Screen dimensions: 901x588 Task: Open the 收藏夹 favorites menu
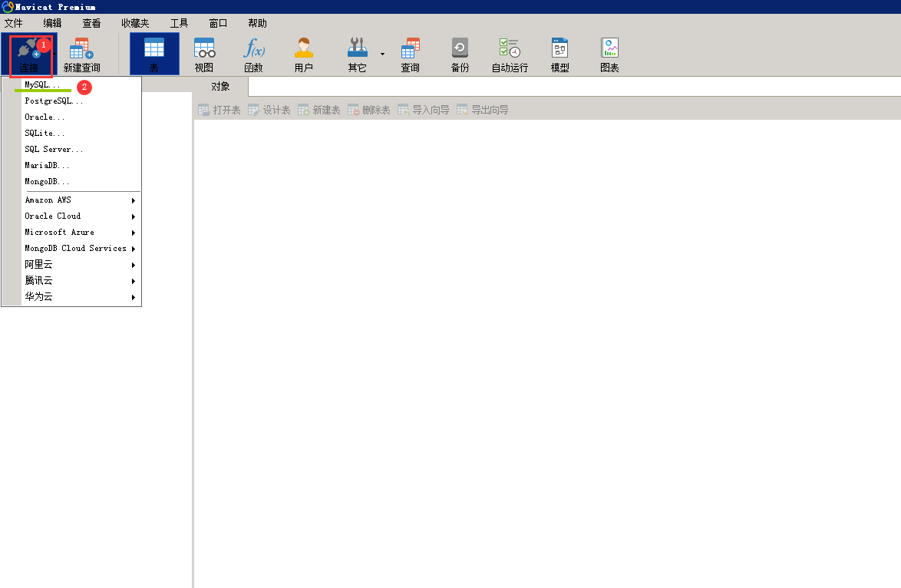click(x=135, y=23)
